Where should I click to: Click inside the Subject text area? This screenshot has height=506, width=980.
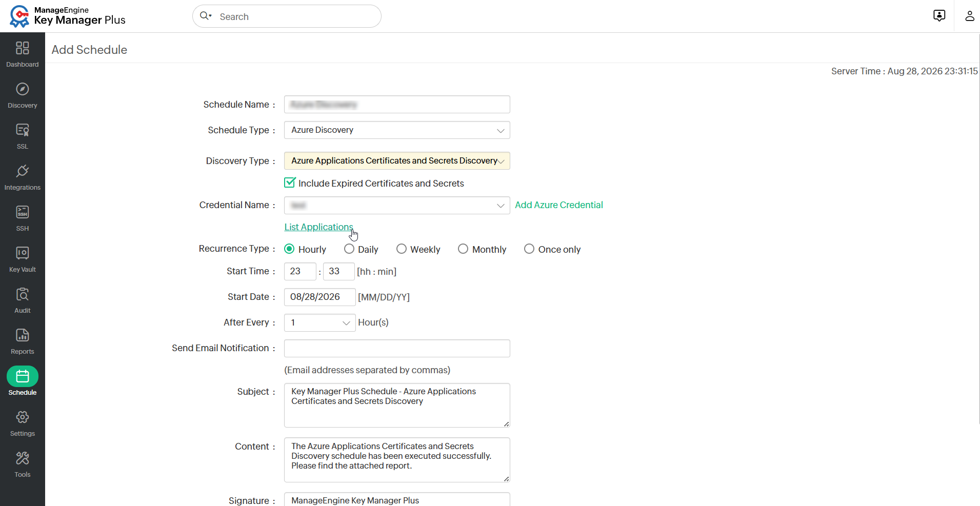tap(397, 405)
